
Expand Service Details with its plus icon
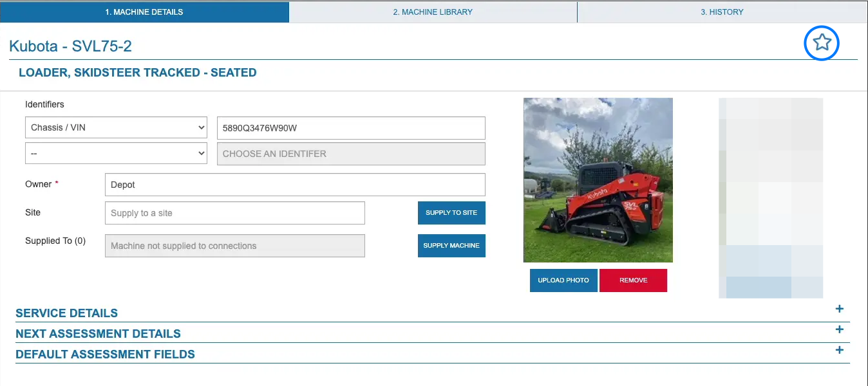(839, 309)
